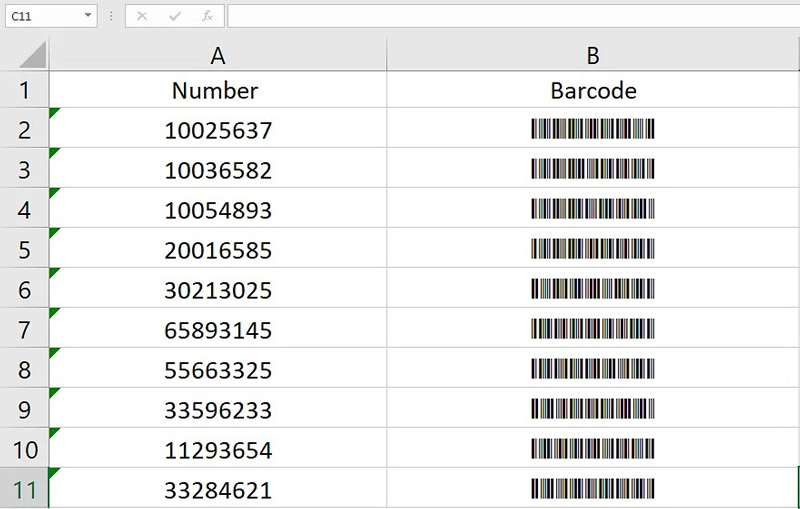Select column B header
This screenshot has width=800, height=509.
pos(593,56)
